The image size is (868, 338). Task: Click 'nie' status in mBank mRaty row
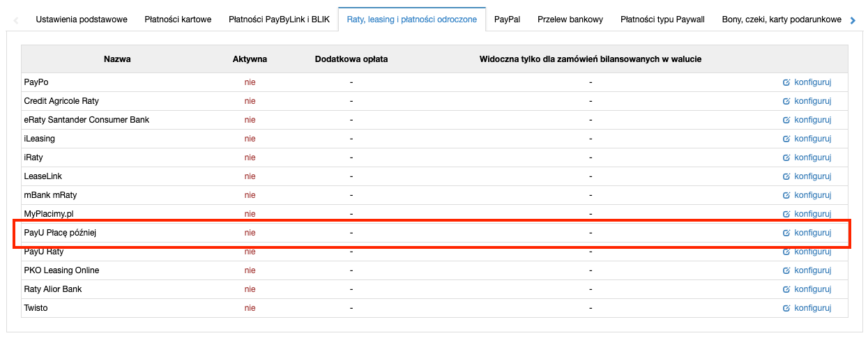point(250,195)
